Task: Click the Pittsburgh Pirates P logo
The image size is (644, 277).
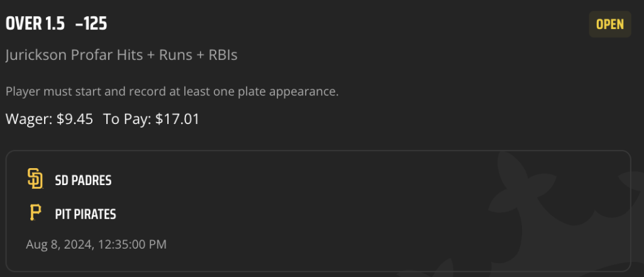Action: click(35, 213)
